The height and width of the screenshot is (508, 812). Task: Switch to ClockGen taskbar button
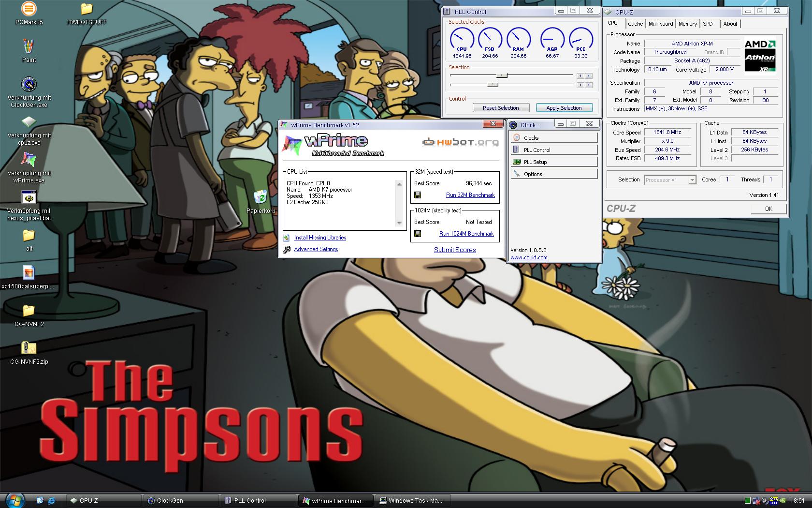[x=181, y=501]
